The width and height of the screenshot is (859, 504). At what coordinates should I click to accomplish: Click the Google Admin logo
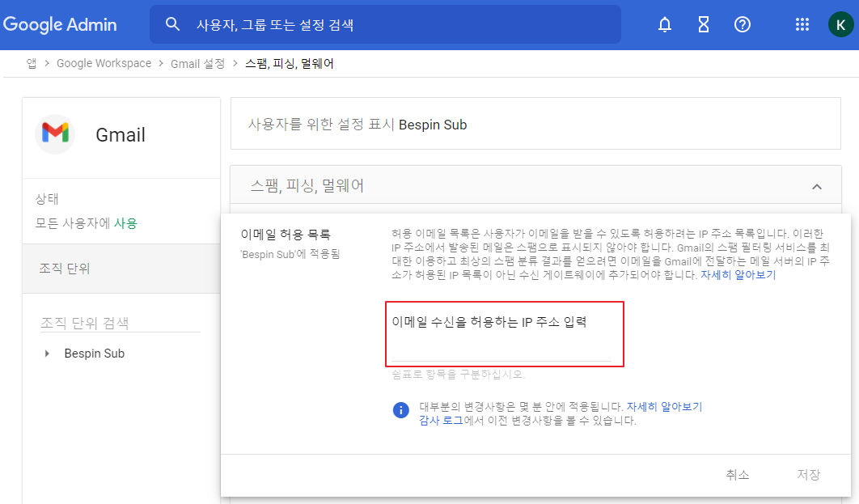point(60,24)
